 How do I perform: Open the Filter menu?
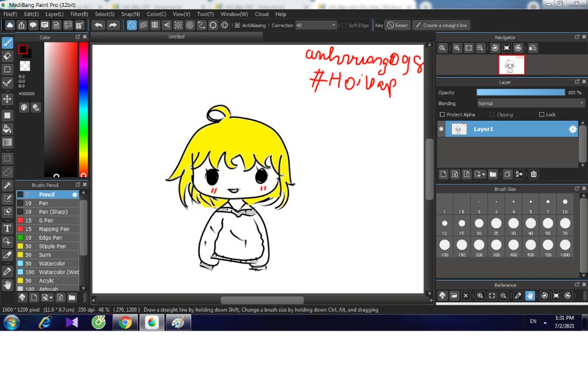pos(79,14)
